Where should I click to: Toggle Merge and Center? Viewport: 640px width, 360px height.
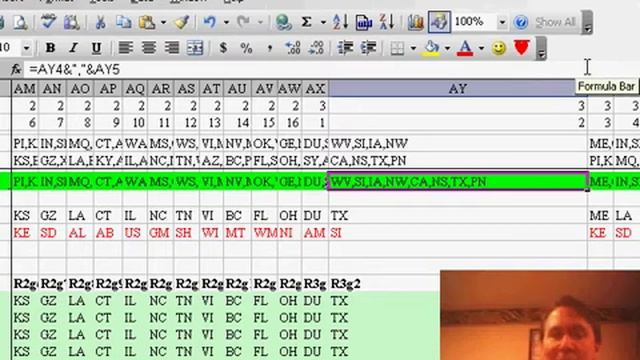[195, 48]
